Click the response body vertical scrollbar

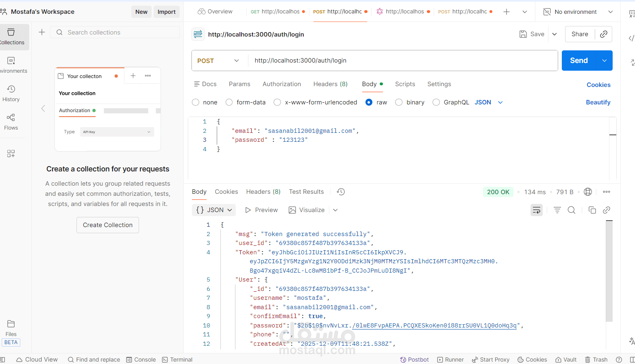609,271
